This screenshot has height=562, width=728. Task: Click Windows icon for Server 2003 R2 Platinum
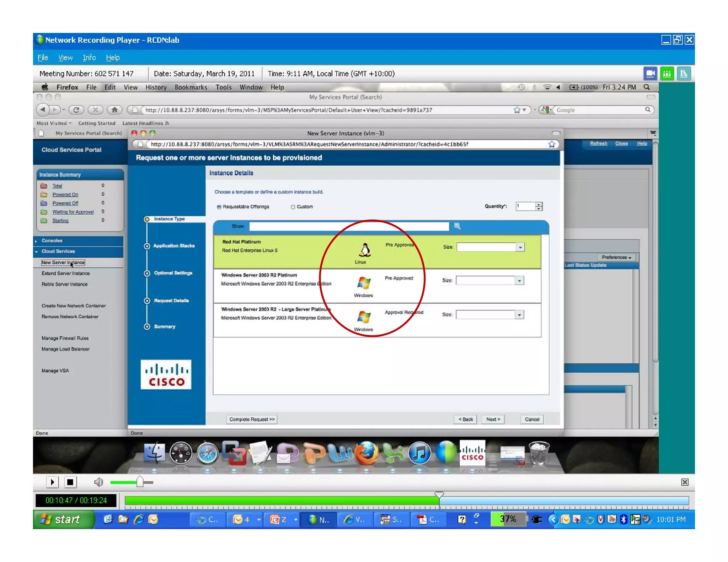coord(364,283)
